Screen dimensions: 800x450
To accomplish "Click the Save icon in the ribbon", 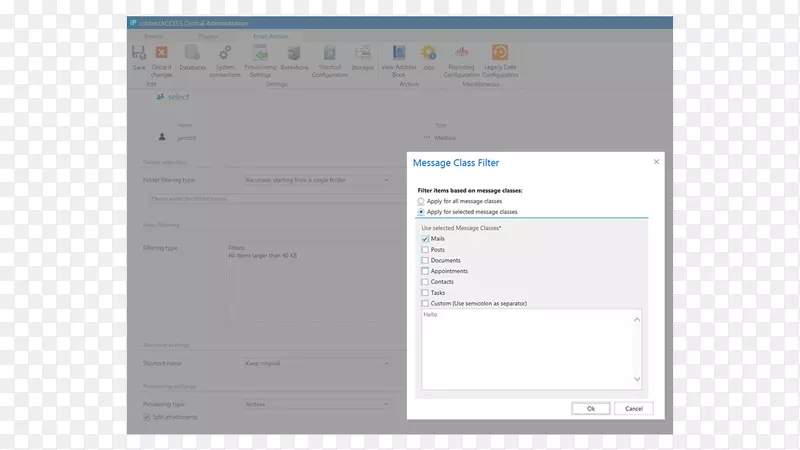I will coord(138,52).
